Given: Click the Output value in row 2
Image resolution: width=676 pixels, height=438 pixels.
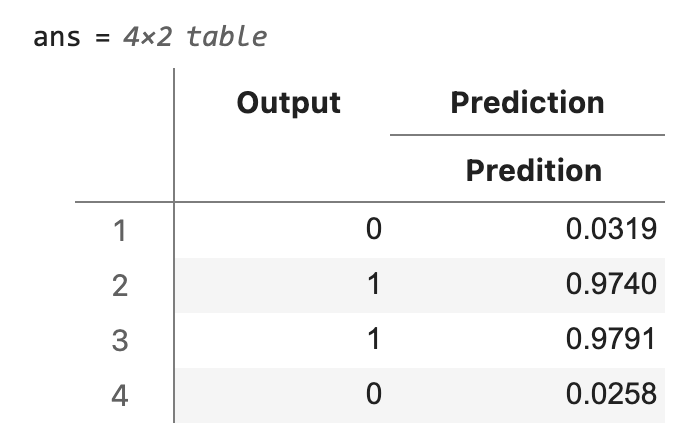Looking at the screenshot, I should pyautogui.click(x=373, y=286).
